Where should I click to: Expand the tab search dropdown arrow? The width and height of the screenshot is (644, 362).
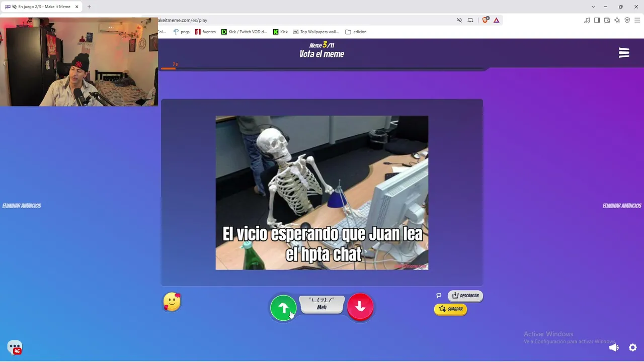593,7
